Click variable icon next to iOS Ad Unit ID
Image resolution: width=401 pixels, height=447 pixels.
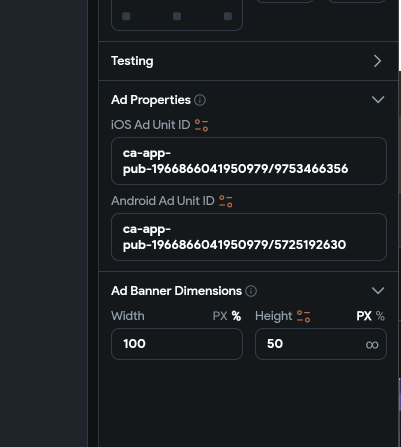(201, 125)
